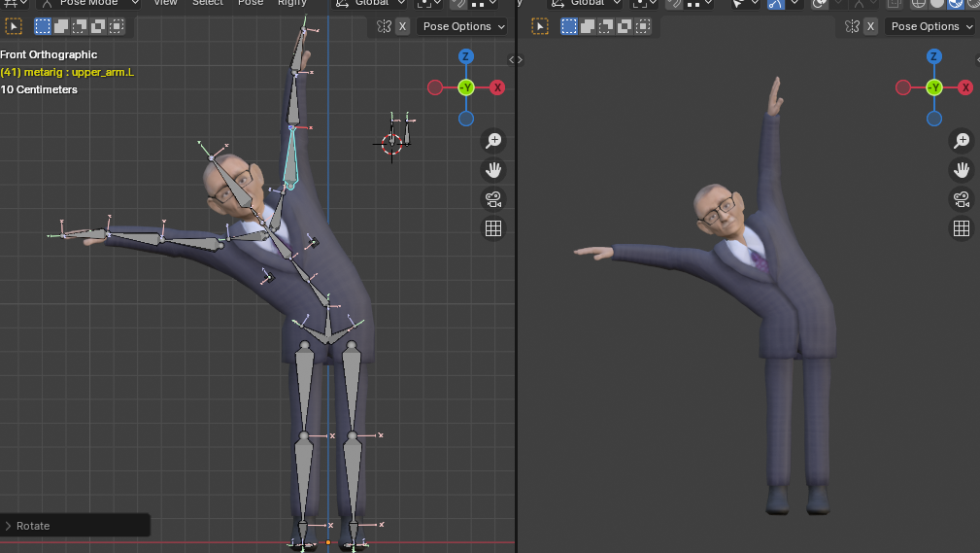Click the zoom icon in left viewport
Image resolution: width=980 pixels, height=553 pixels.
click(x=493, y=141)
